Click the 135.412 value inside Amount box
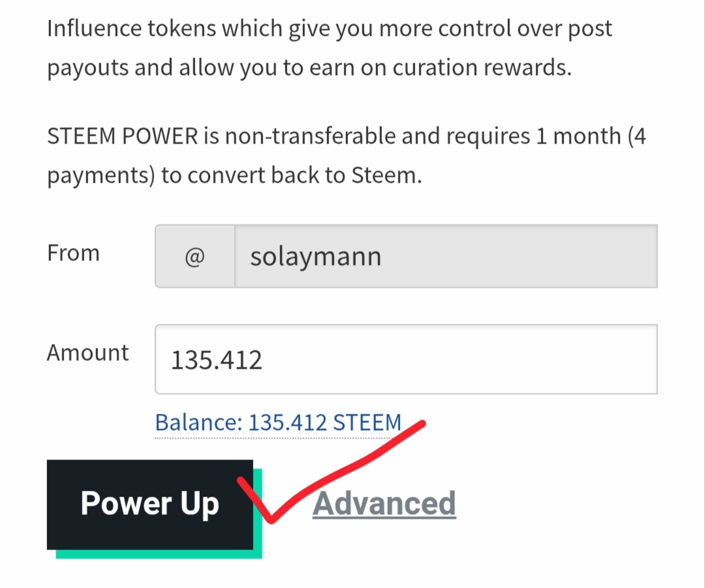This screenshot has height=588, width=705. point(216,360)
